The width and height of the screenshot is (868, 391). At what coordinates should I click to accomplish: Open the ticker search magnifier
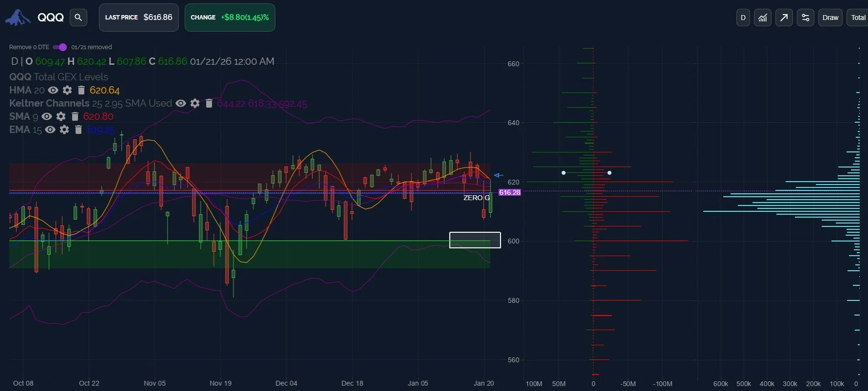(x=78, y=18)
